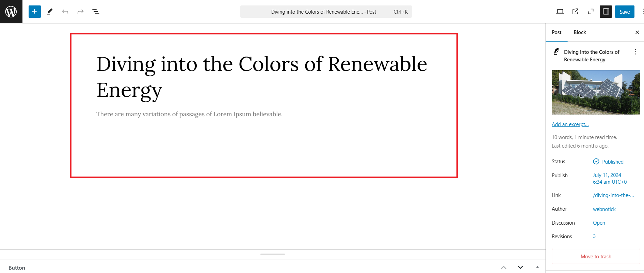The height and width of the screenshot is (273, 644).
Task: Open the device preview laptop icon
Action: coord(560,12)
